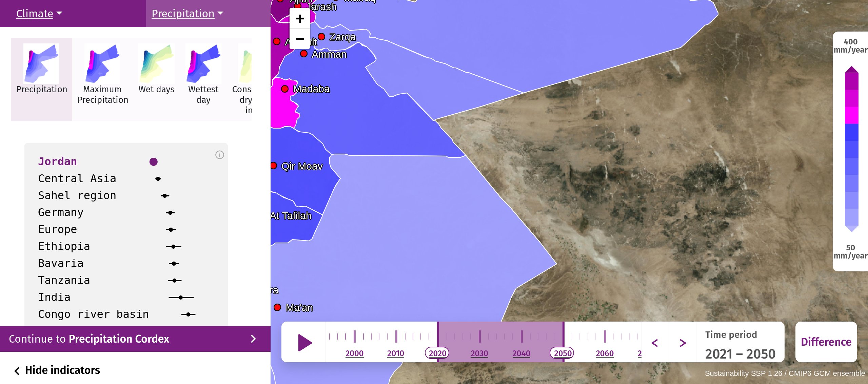This screenshot has height=384, width=868.
Task: Zoom out of the map
Action: point(300,39)
